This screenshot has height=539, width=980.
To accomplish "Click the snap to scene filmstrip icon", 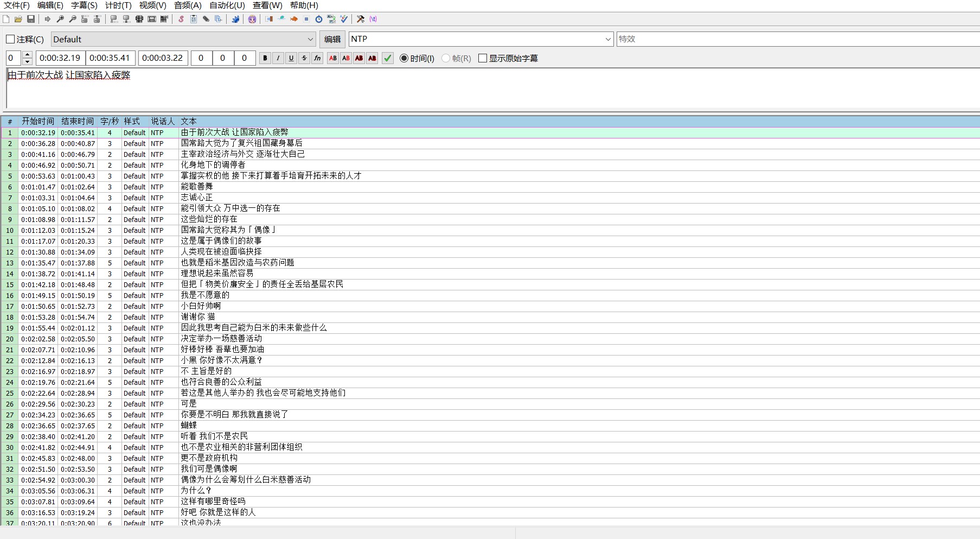I will 152,19.
